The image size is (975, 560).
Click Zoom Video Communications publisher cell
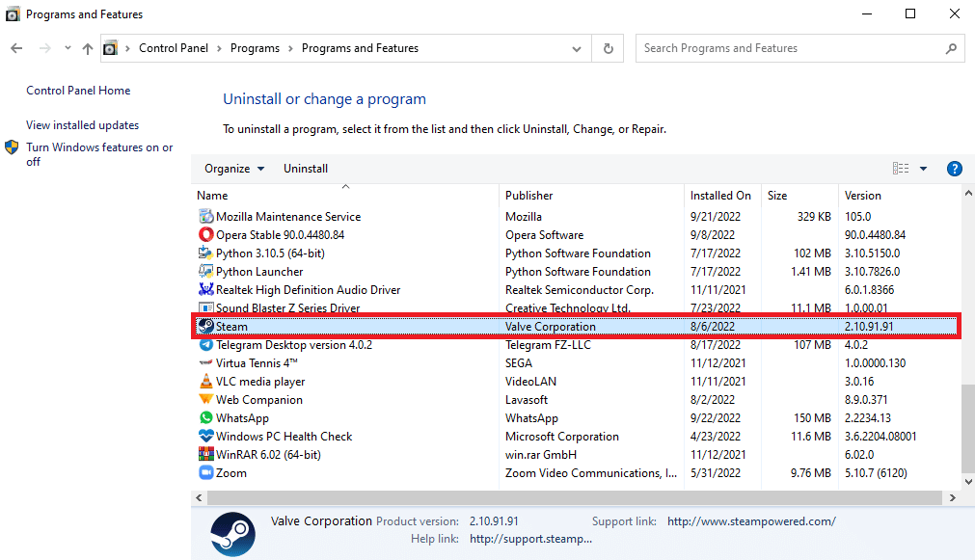point(591,473)
